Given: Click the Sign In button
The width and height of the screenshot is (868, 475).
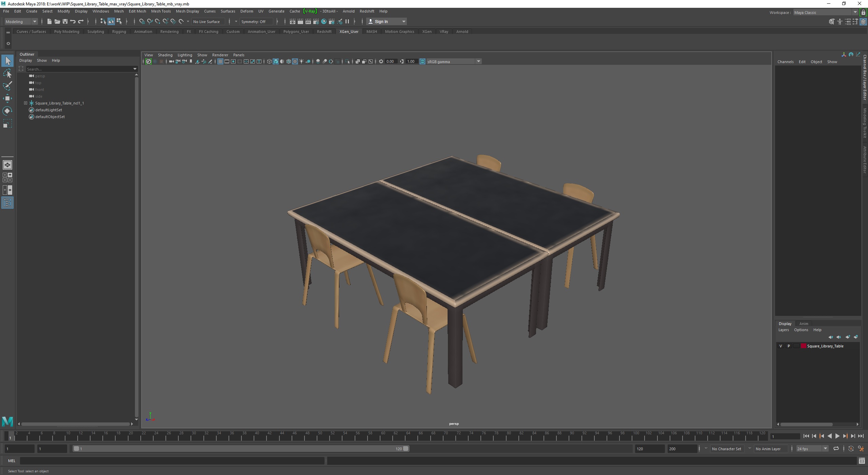Looking at the screenshot, I should point(381,21).
